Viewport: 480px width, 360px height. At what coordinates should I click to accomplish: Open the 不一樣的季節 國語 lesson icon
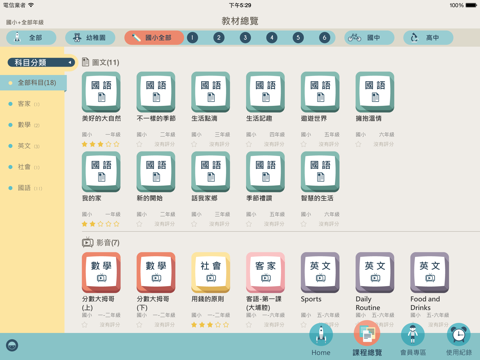(156, 92)
